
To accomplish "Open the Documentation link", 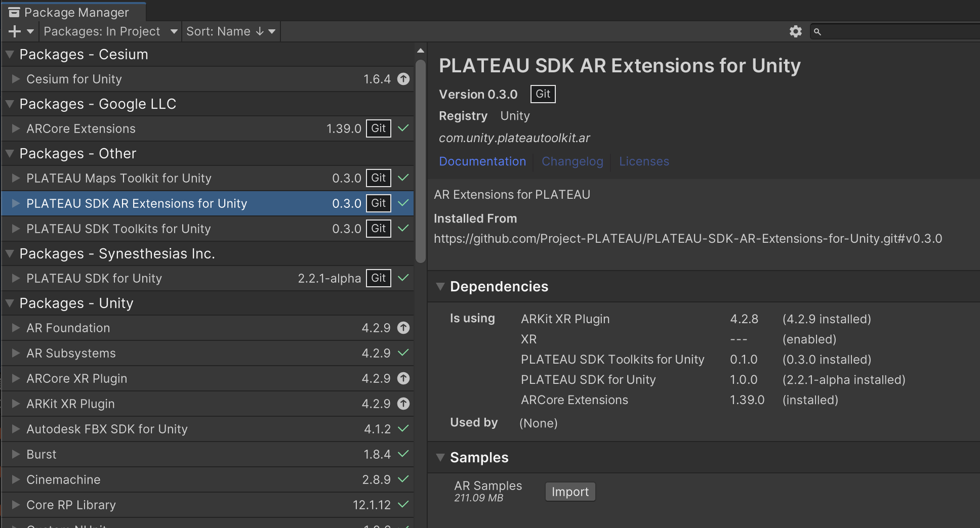I will pyautogui.click(x=482, y=161).
